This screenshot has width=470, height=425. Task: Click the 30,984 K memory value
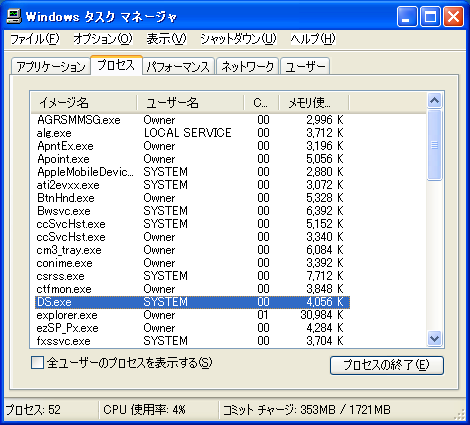322,315
